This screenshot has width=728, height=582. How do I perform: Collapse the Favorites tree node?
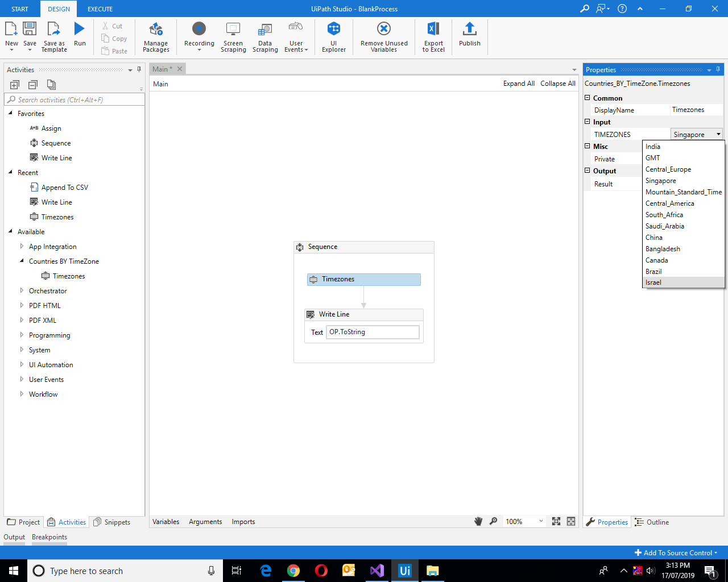click(10, 113)
